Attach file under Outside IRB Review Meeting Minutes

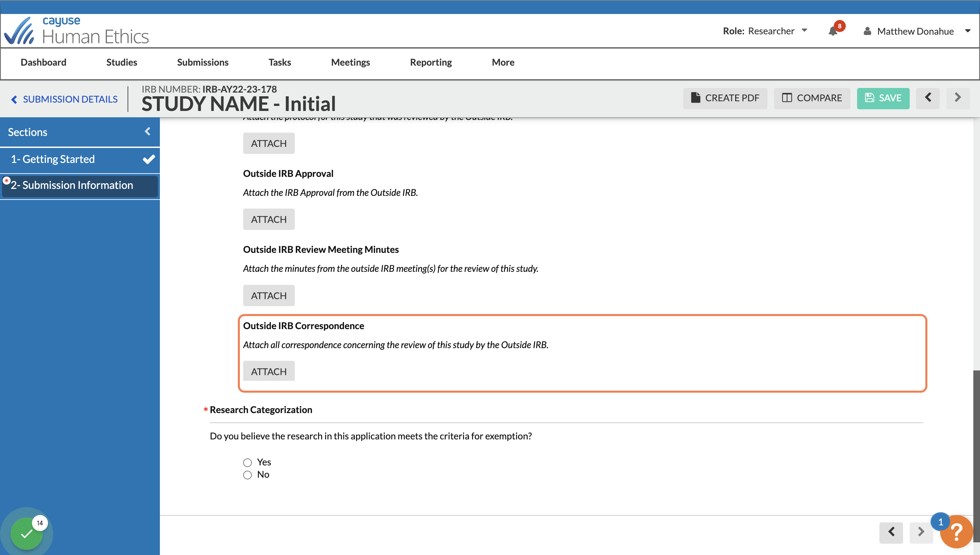269,295
